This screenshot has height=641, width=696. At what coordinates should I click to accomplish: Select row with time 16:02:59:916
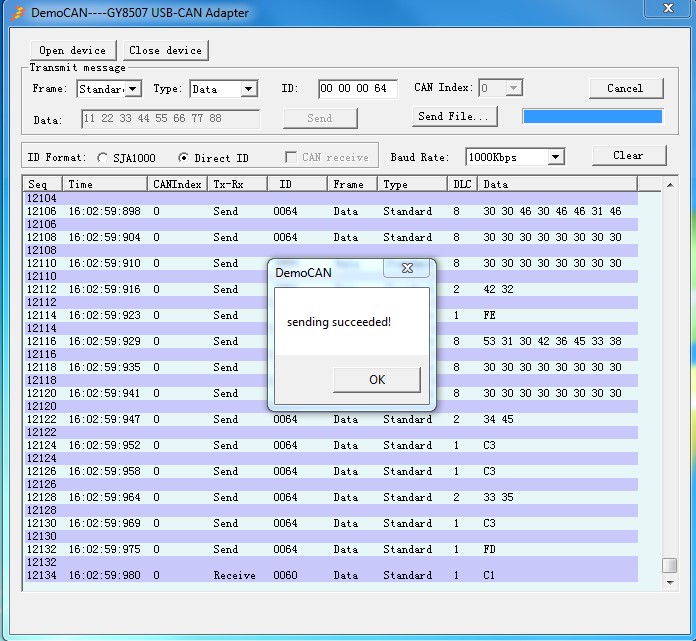pyautogui.click(x=331, y=289)
